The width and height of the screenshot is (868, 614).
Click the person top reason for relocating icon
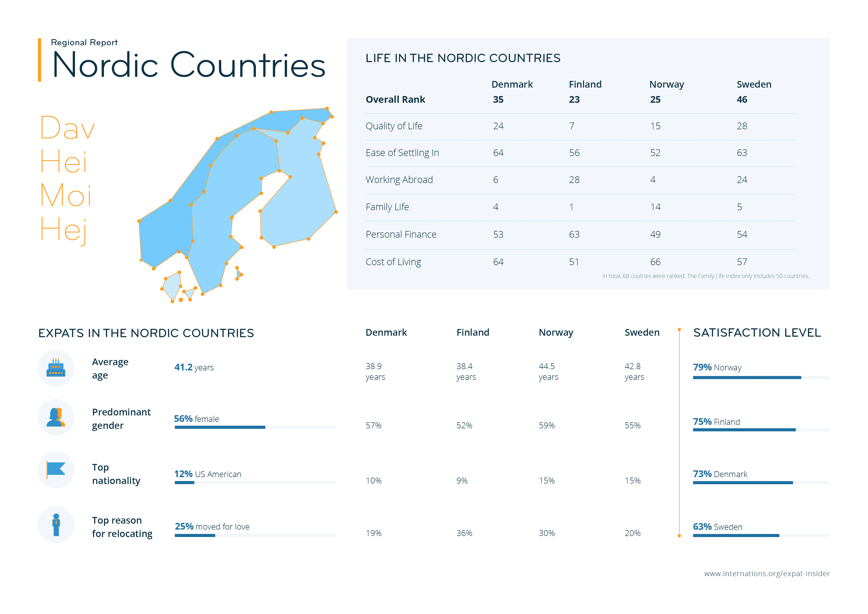(x=56, y=525)
